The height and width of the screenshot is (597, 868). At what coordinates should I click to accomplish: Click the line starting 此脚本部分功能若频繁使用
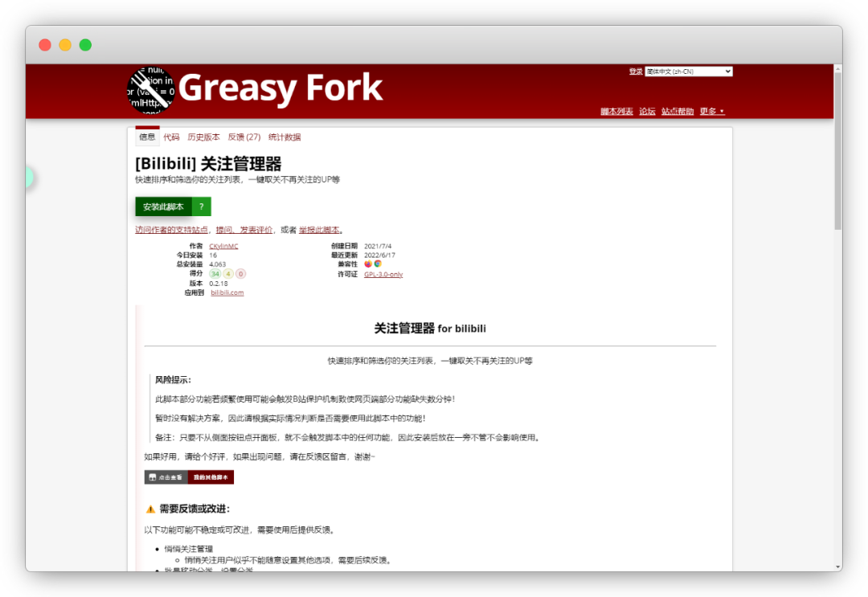click(305, 399)
